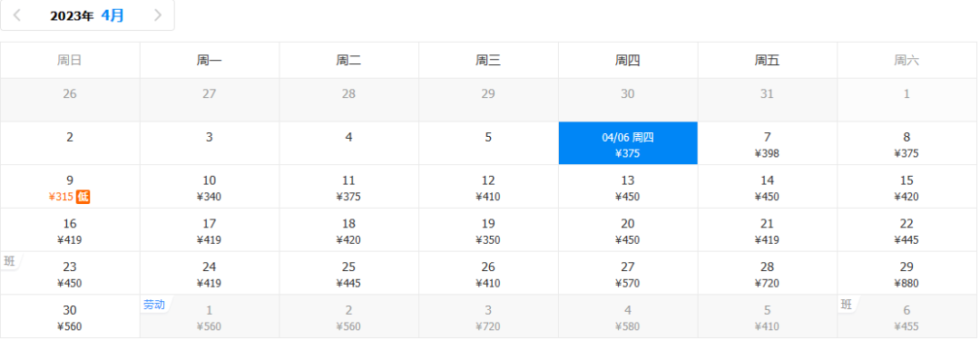The width and height of the screenshot is (980, 340).
Task: Click greyed-out March 29 cell
Action: [488, 100]
